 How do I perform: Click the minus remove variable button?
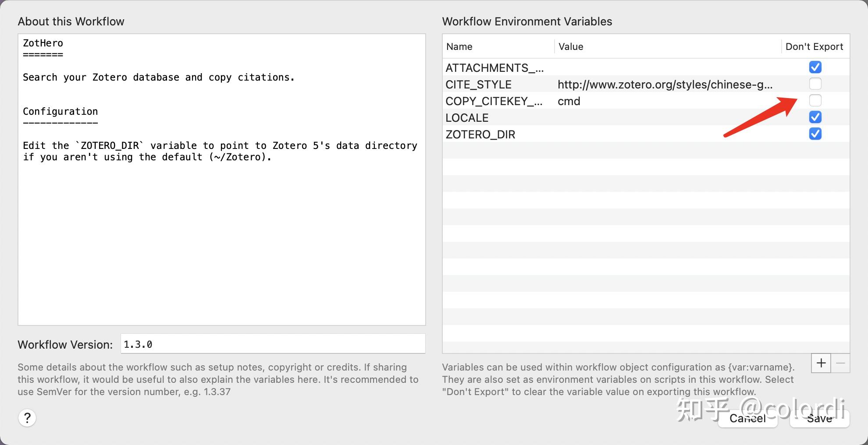tap(840, 363)
